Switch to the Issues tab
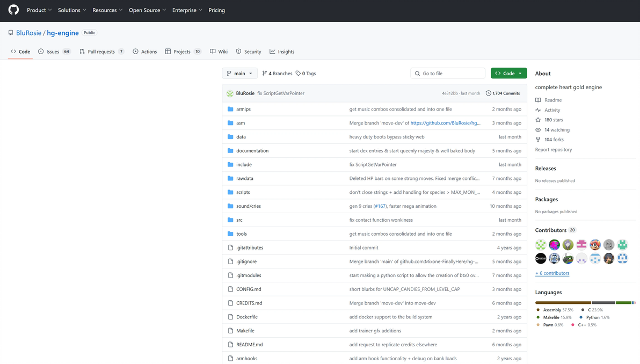The height and width of the screenshot is (364, 640). click(x=54, y=52)
